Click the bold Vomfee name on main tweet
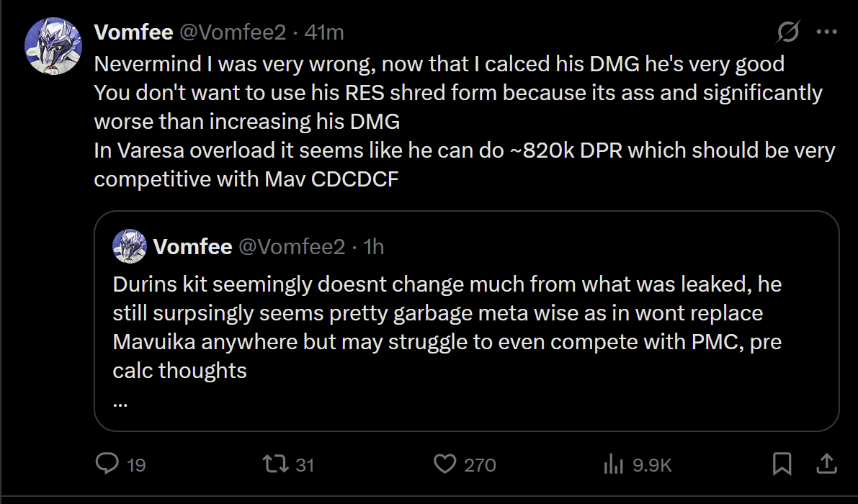The image size is (858, 504). 133,32
